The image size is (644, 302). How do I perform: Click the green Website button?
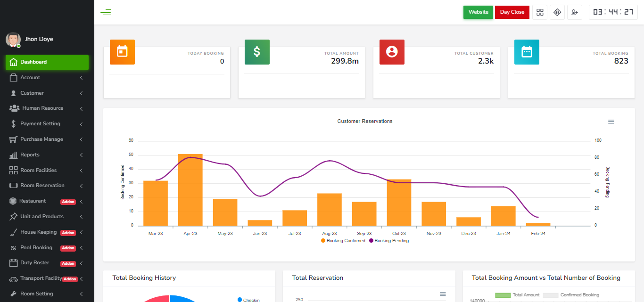click(x=478, y=12)
